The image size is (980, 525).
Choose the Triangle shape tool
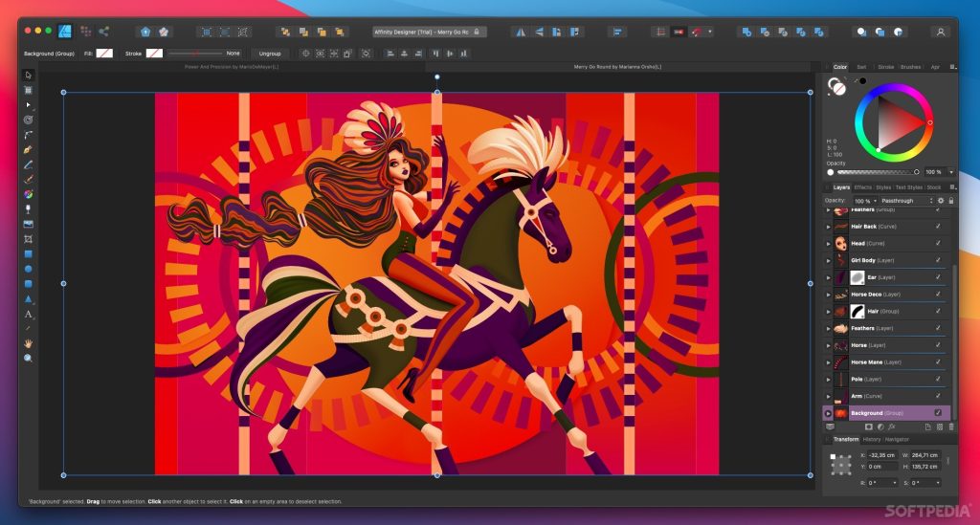29,298
